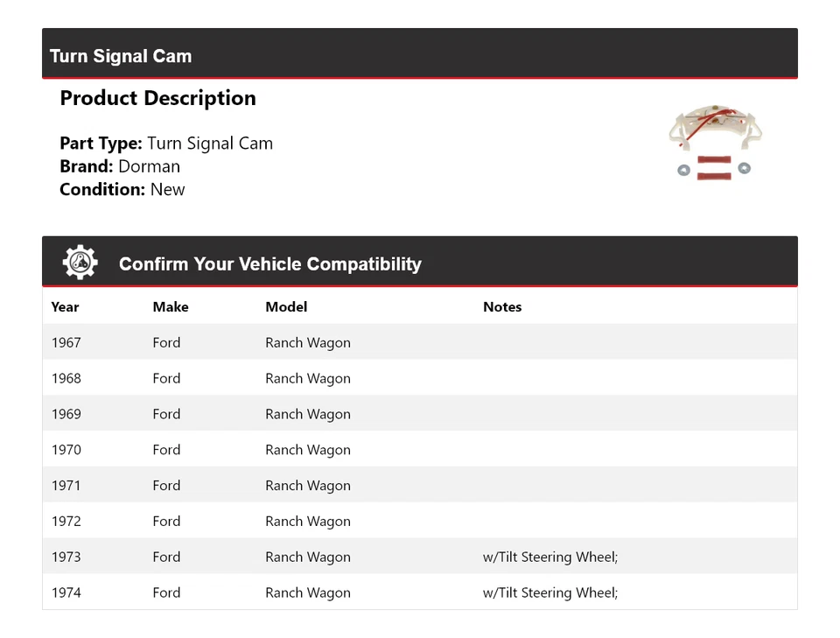
Task: Select the 1968 year cell
Action: point(66,378)
